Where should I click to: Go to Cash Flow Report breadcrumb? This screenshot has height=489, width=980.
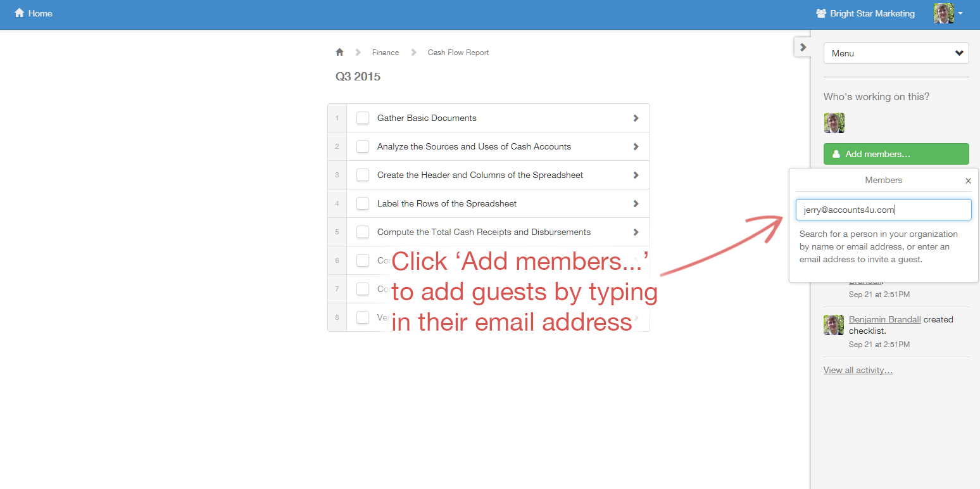(x=458, y=53)
